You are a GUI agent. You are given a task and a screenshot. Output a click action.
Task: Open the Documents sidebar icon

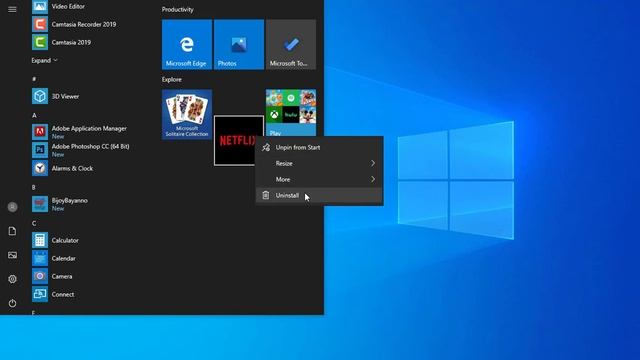click(12, 231)
